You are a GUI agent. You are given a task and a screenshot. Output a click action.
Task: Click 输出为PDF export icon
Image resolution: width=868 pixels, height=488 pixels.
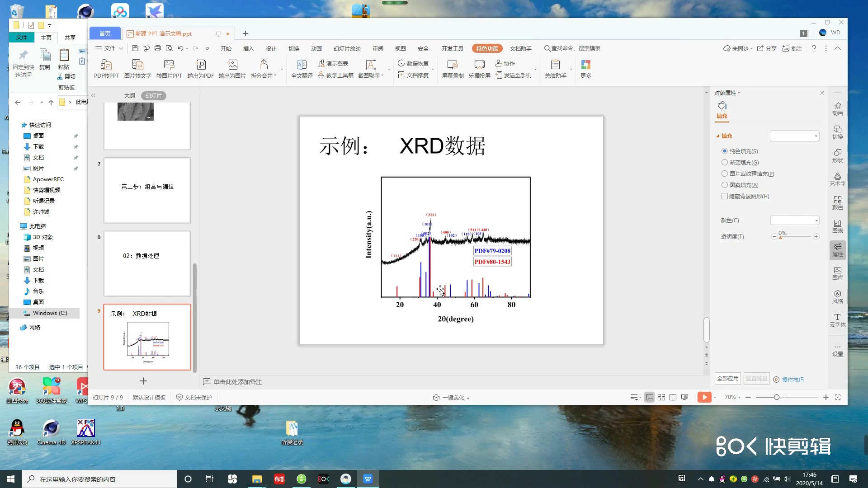(200, 65)
